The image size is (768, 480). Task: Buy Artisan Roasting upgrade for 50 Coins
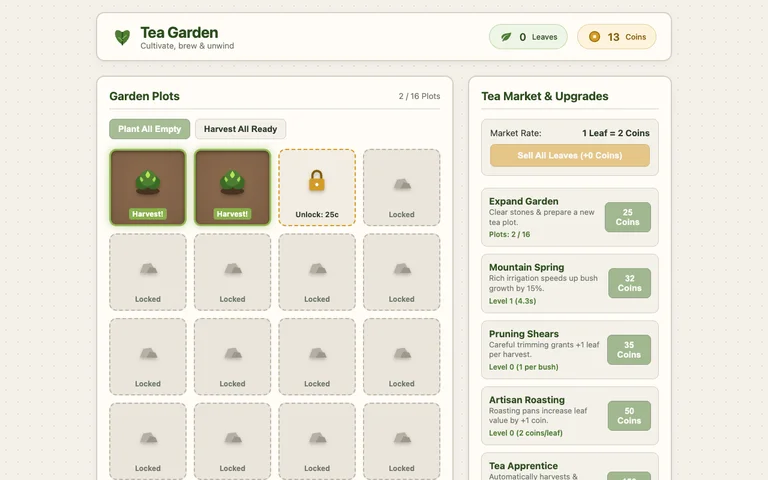tap(629, 416)
